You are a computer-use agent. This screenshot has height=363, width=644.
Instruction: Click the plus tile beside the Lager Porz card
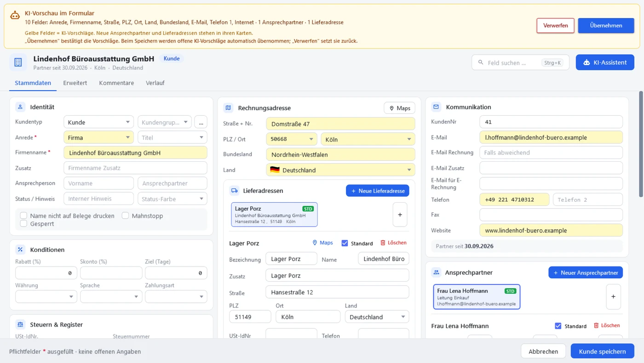(x=400, y=215)
